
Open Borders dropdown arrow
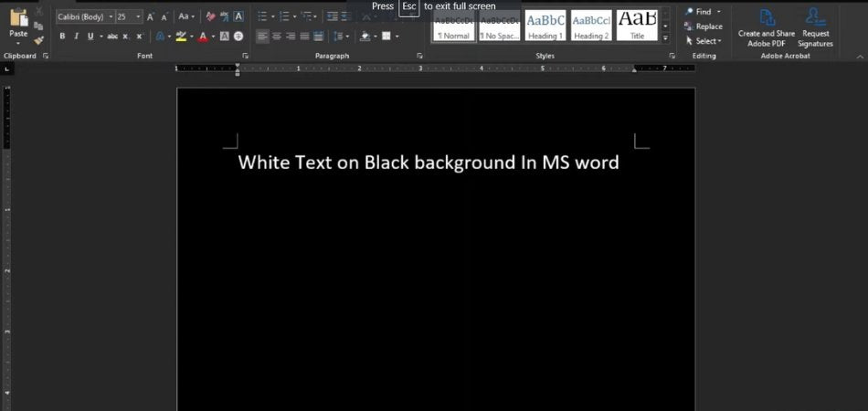397,37
